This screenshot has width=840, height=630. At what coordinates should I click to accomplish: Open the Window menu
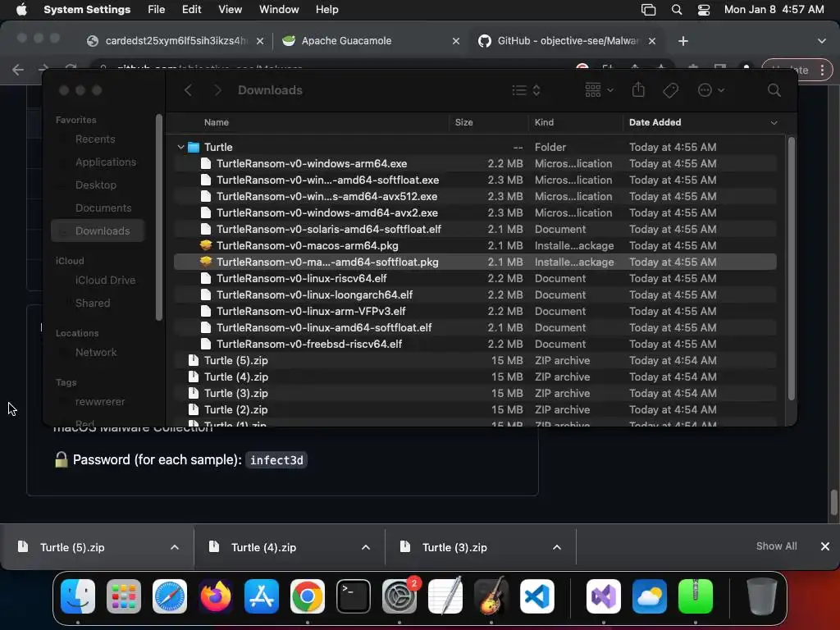point(279,10)
